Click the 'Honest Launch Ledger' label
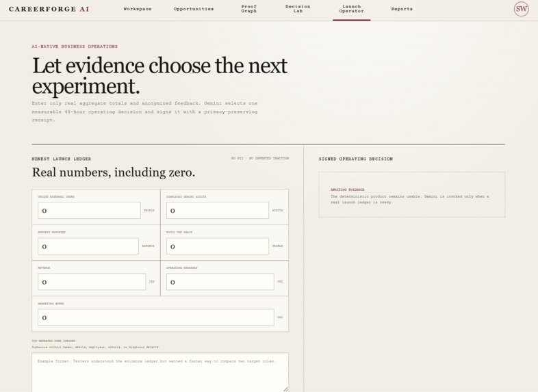 62,159
